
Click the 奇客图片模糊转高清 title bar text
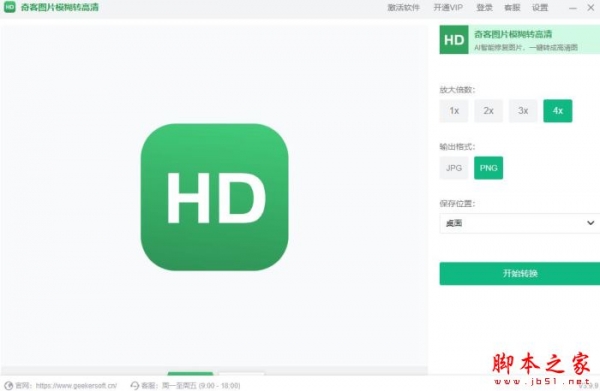click(x=60, y=7)
